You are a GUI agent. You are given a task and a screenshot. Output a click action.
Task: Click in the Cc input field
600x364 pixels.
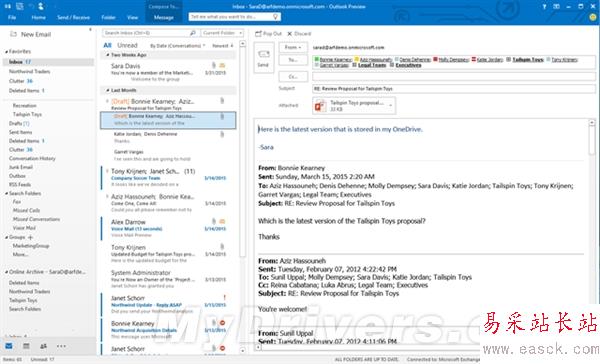tap(454, 77)
